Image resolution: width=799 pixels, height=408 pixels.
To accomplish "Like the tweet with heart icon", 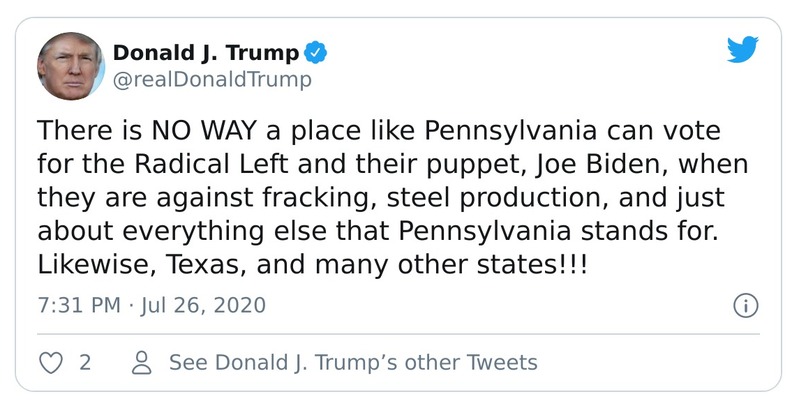I will 51,362.
